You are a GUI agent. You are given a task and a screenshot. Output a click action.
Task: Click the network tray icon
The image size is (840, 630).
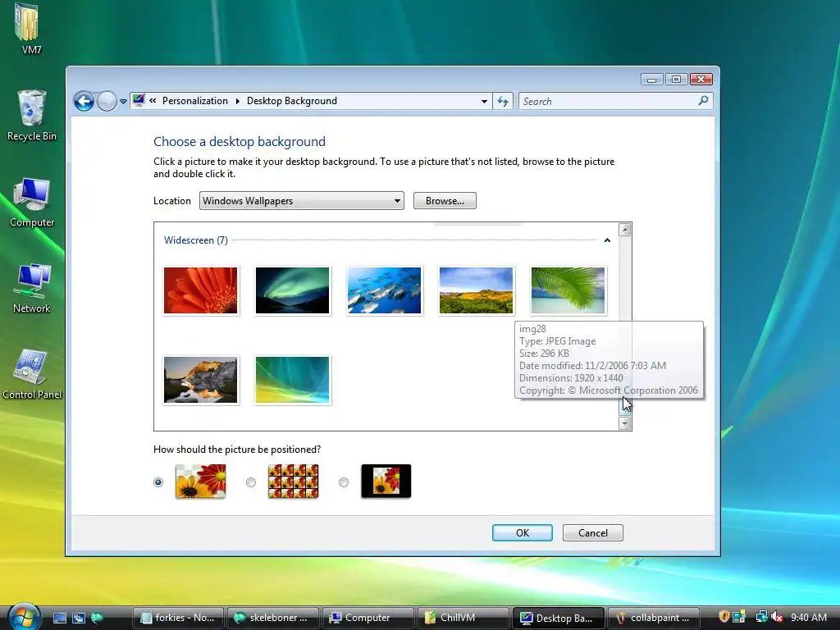tap(761, 617)
